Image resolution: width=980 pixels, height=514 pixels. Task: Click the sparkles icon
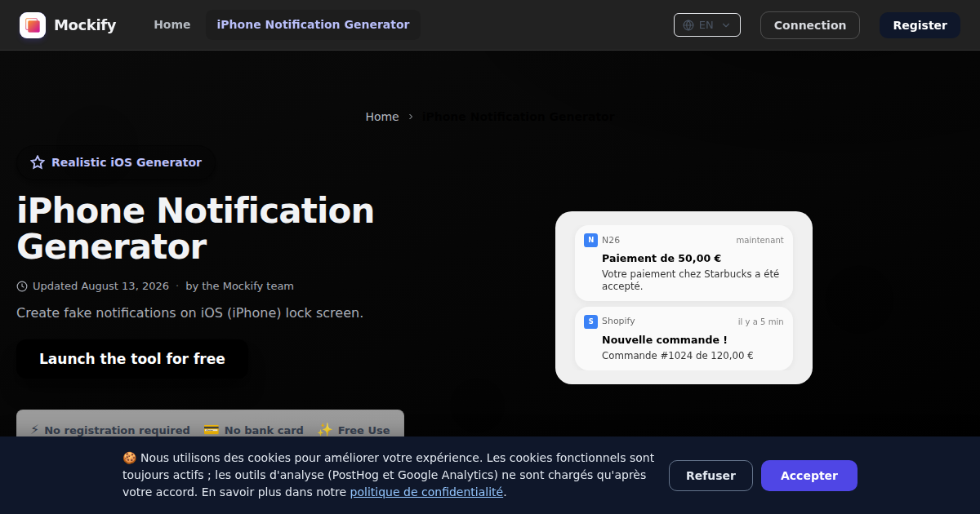[325, 430]
